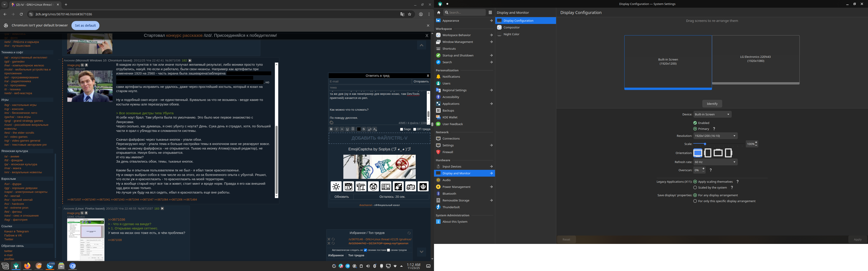Viewport: 868px width, 271px height.
Task: Open the Device selection dropdown
Action: point(712,114)
